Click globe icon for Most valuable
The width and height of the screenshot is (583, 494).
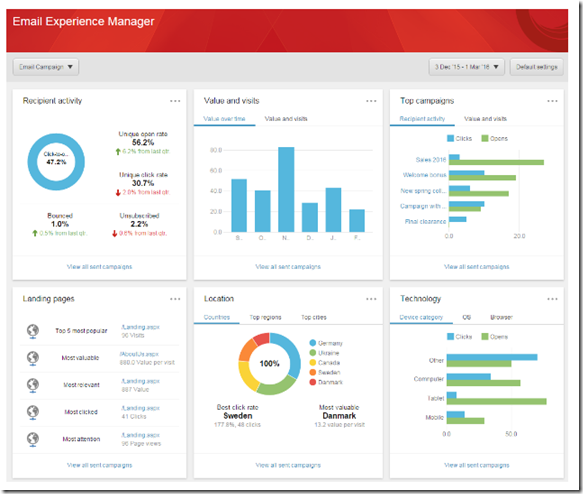[x=33, y=358]
